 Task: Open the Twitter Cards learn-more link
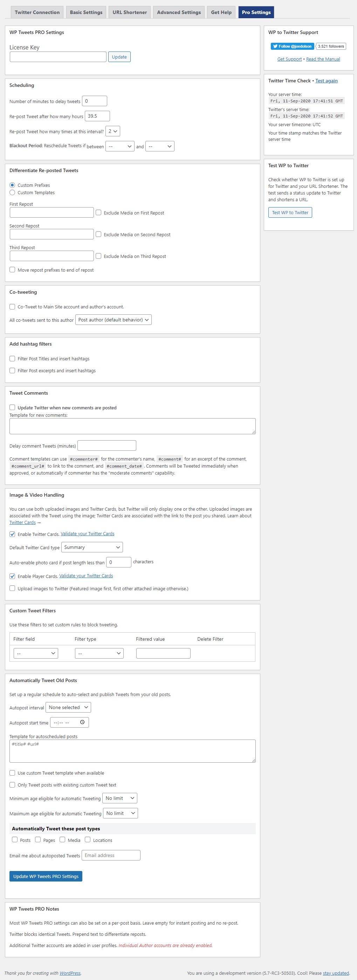22,522
